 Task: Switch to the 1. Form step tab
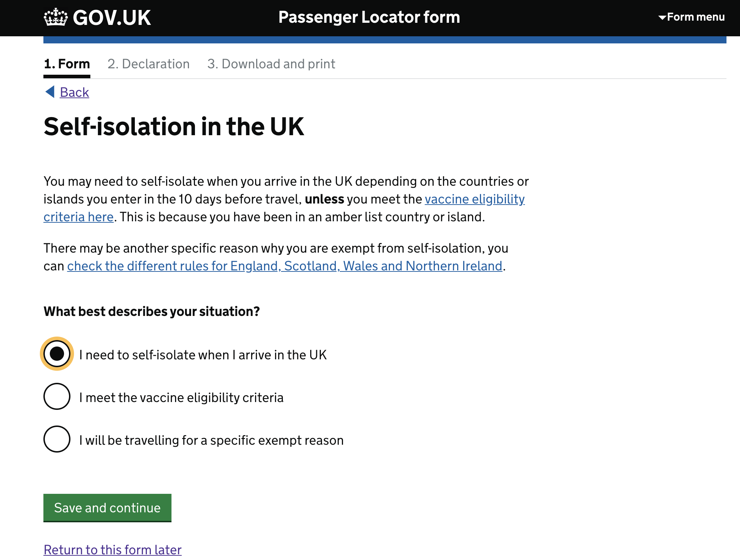(67, 64)
